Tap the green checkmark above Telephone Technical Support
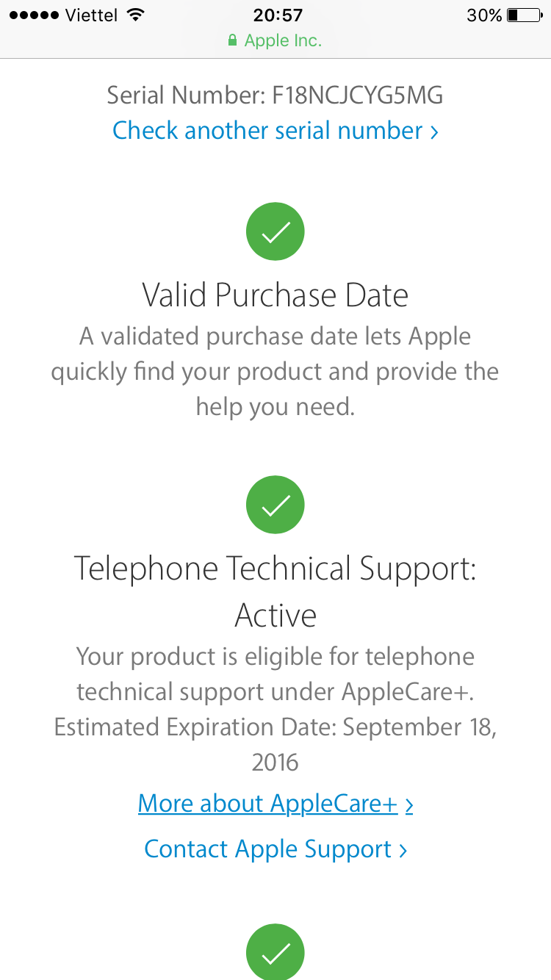The width and height of the screenshot is (551, 980). click(275, 505)
